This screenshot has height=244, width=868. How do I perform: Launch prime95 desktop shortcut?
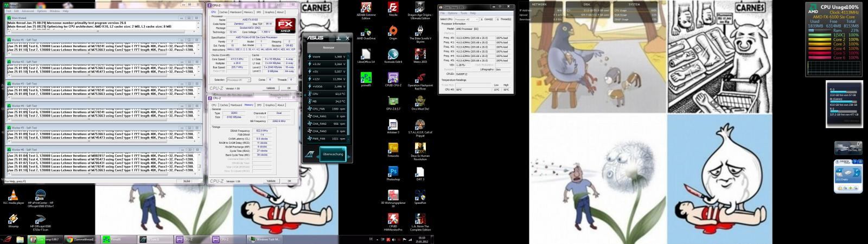point(366,80)
